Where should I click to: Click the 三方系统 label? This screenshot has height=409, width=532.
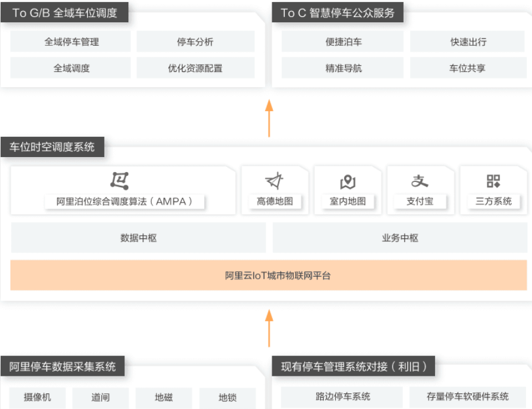pyautogui.click(x=493, y=202)
